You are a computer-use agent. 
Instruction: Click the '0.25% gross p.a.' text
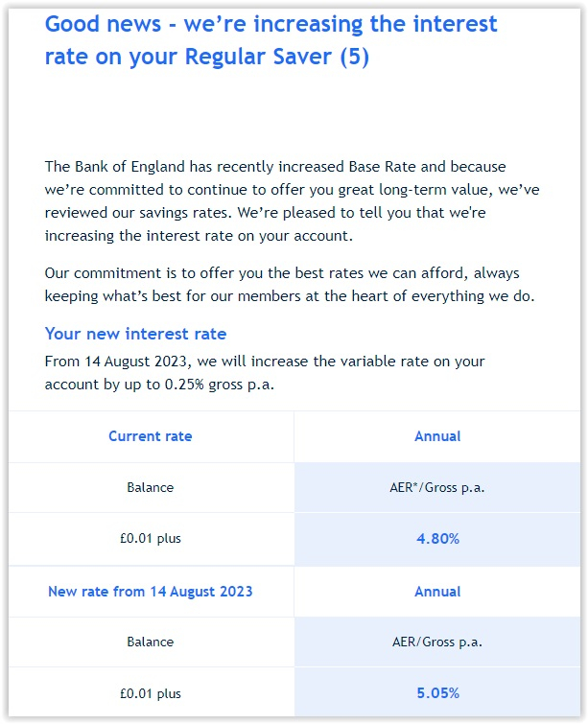click(220, 385)
